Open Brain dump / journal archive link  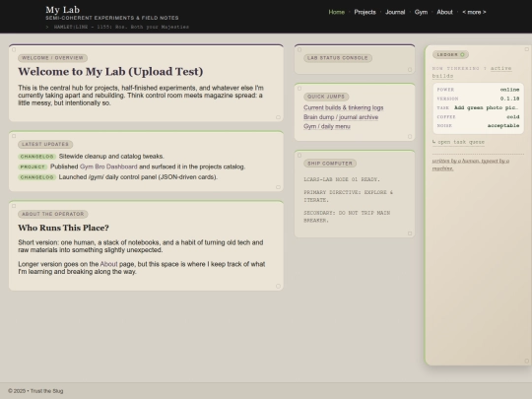tap(341, 117)
